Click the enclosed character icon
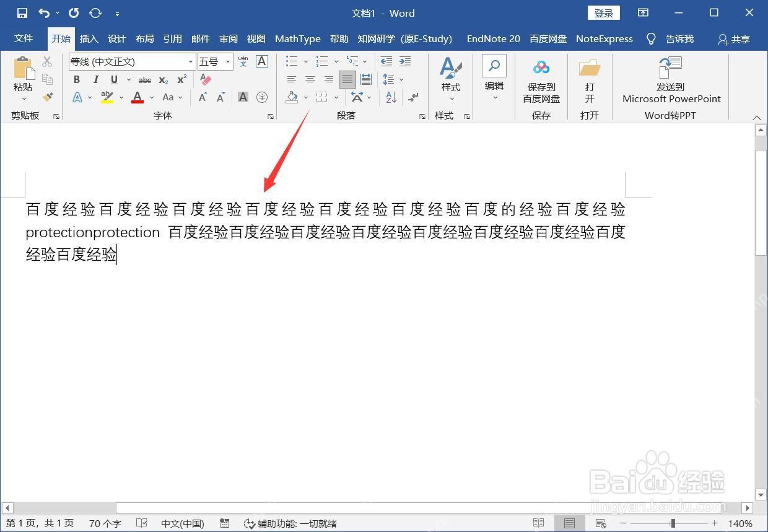The height and width of the screenshot is (532, 768). [262, 97]
